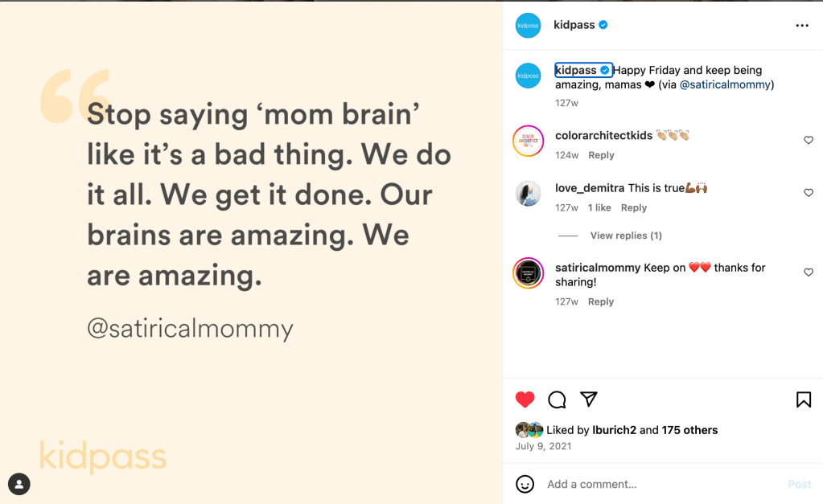This screenshot has width=823, height=504.
Task: Like the satiricalmommy comment
Action: point(809,272)
